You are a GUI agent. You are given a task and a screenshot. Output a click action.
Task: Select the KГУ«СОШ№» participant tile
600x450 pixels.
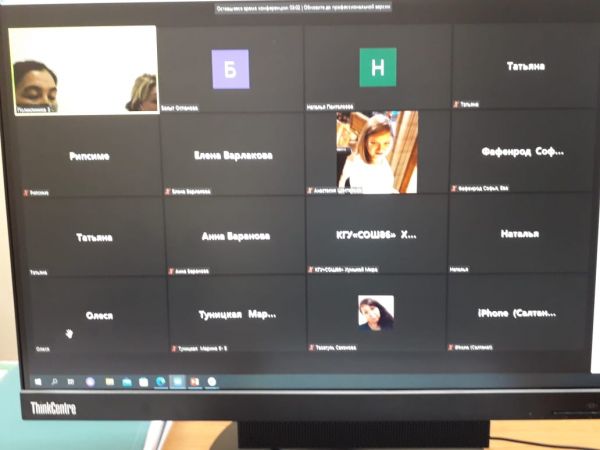(x=376, y=235)
